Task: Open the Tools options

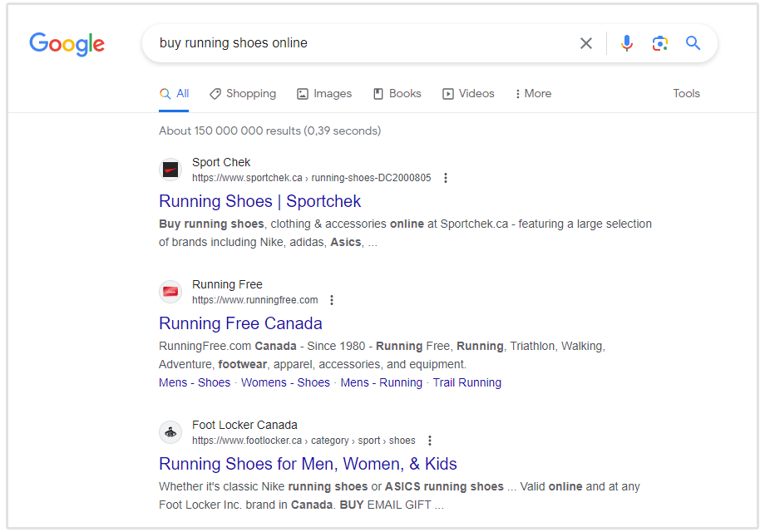Action: (x=686, y=94)
